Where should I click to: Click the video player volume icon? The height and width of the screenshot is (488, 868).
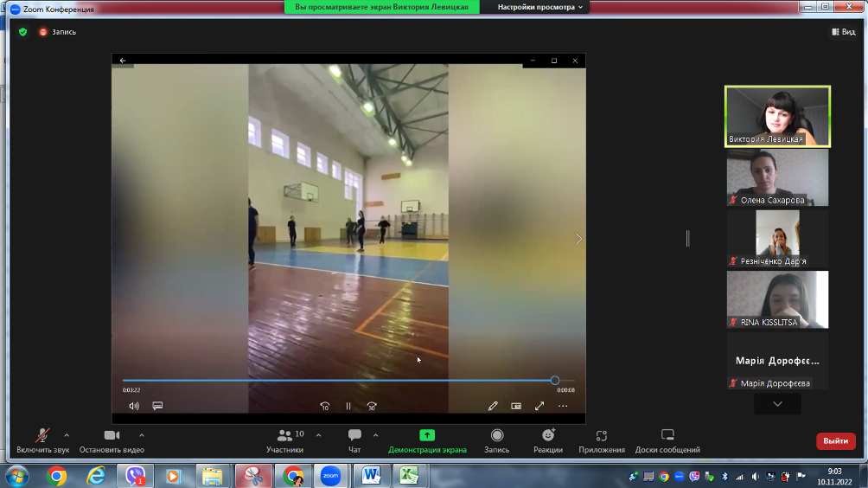click(x=134, y=406)
